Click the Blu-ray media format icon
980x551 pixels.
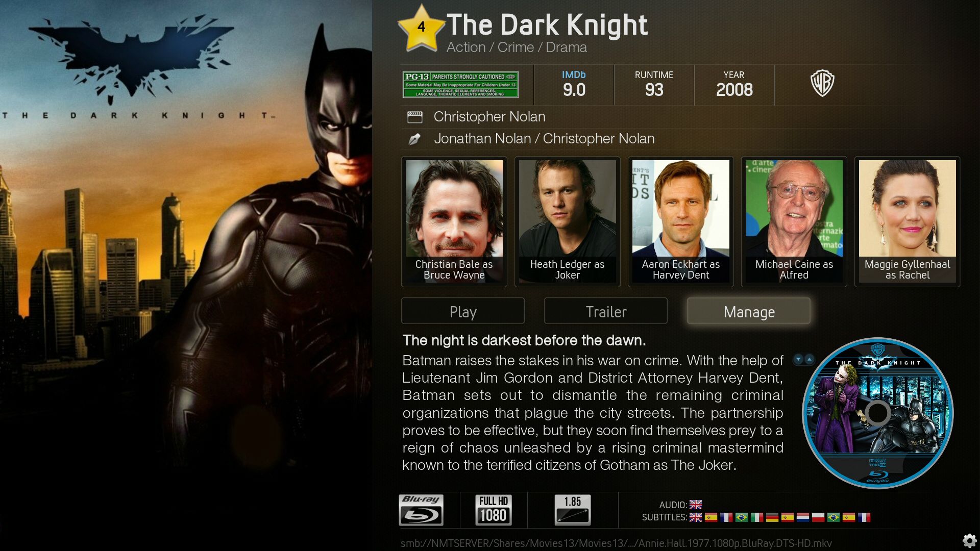pos(421,510)
